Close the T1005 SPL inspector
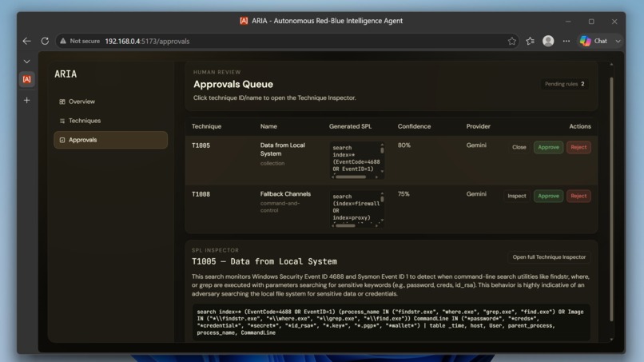Viewport: 644px width, 362px height. [x=519, y=147]
